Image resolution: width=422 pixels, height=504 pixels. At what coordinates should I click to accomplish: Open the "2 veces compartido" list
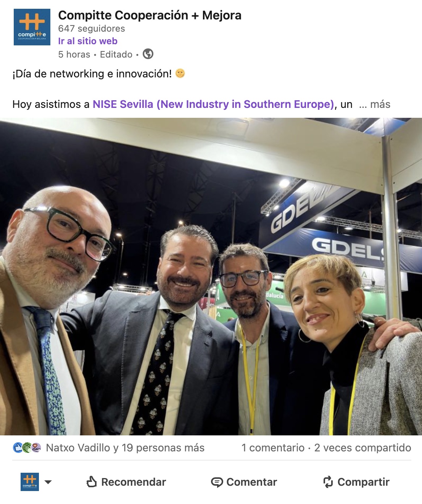pyautogui.click(x=362, y=448)
